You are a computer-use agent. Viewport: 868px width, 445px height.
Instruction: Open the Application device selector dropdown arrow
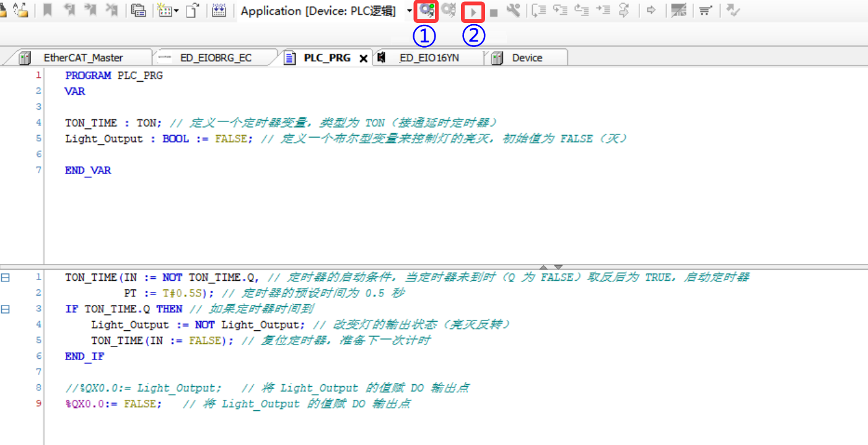click(410, 11)
